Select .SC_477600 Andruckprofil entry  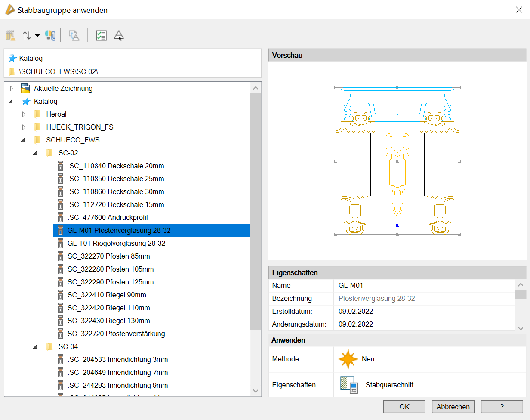(108, 217)
